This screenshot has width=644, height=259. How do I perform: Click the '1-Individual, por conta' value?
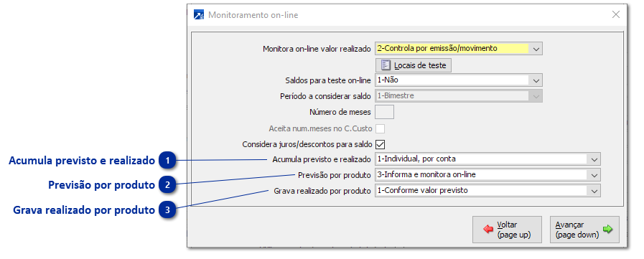click(x=416, y=159)
